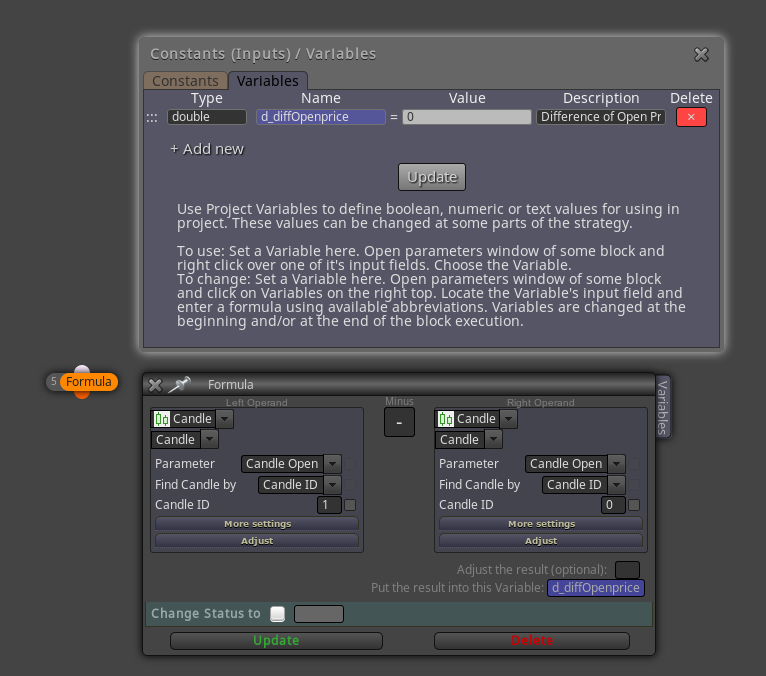Switch to the Constants tab
Image resolution: width=766 pixels, height=676 pixels.
pyautogui.click(x=185, y=81)
